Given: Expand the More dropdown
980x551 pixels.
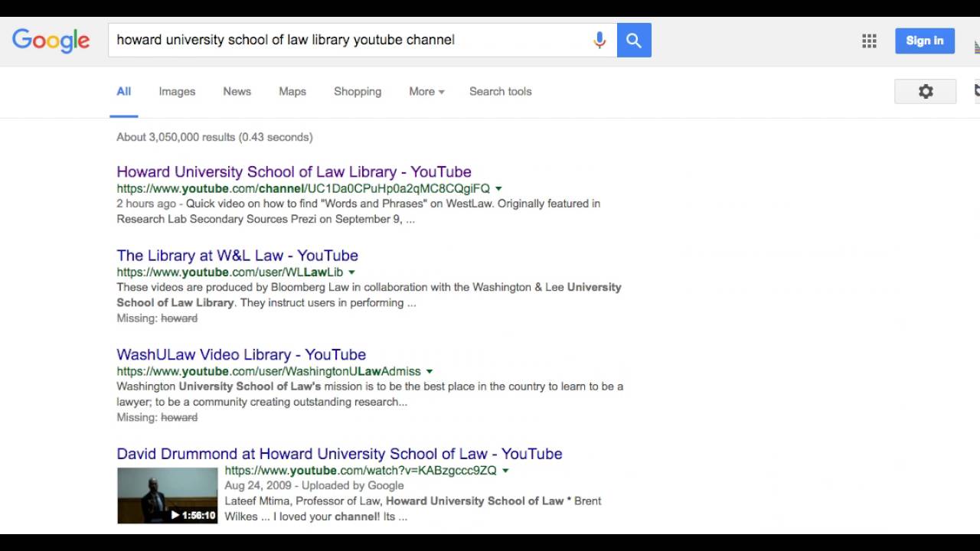Looking at the screenshot, I should (426, 92).
